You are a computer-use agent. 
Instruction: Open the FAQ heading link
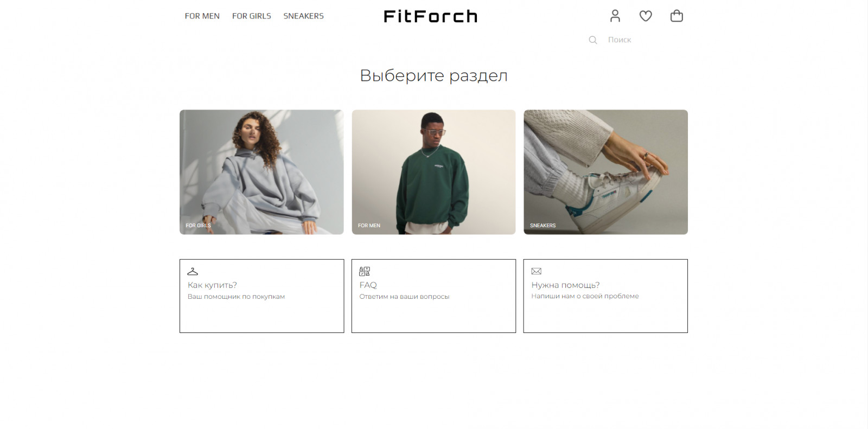(368, 285)
